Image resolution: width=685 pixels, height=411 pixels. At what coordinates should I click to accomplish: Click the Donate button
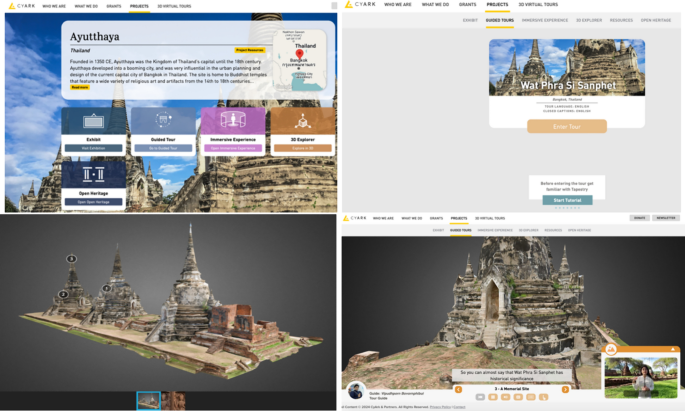(x=639, y=217)
